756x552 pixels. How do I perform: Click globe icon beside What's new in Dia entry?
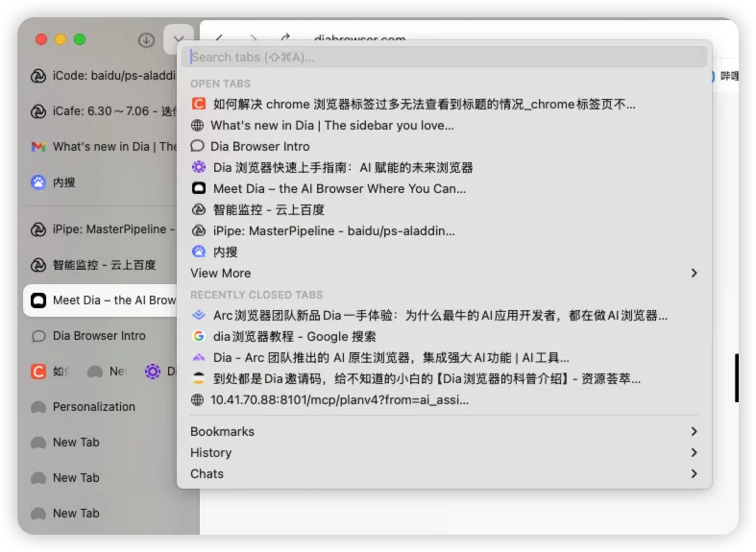(x=197, y=125)
